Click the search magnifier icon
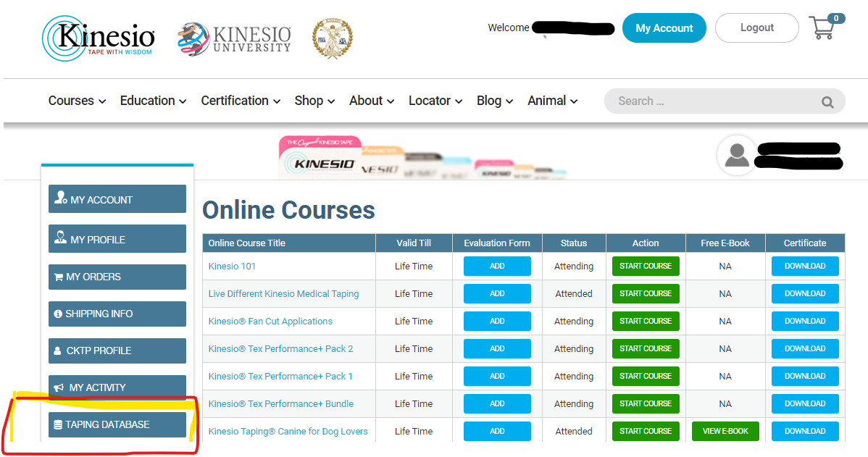This screenshot has height=457, width=868. point(827,102)
